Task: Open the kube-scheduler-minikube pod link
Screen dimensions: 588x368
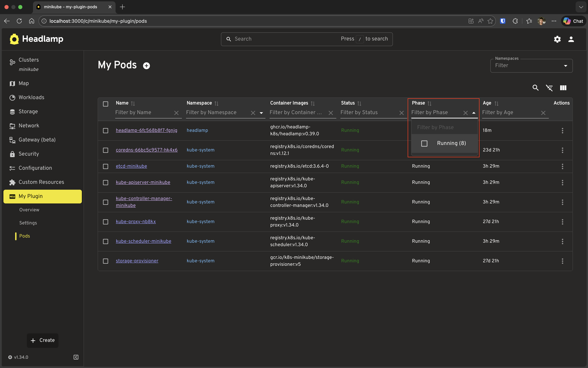Action: coord(143,241)
